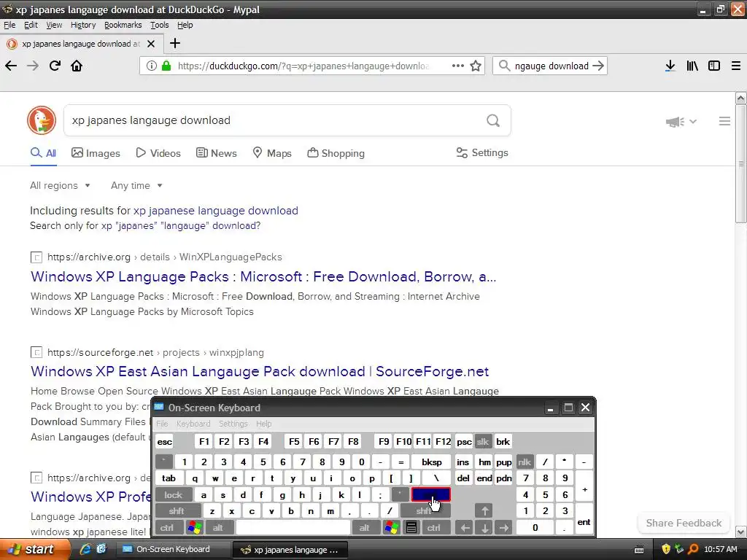Expand the All regions dropdown
Viewport: 747px width, 560px height.
[x=60, y=186]
